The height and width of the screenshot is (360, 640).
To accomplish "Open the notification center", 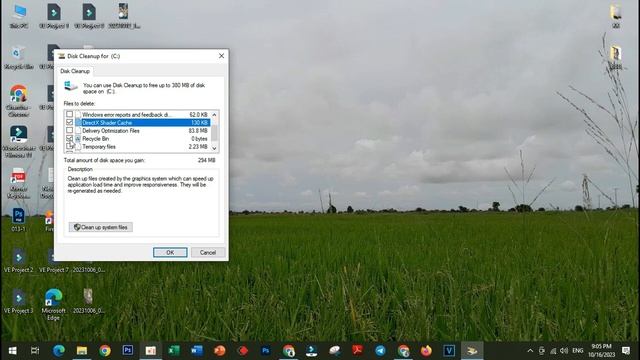I will pos(626,351).
